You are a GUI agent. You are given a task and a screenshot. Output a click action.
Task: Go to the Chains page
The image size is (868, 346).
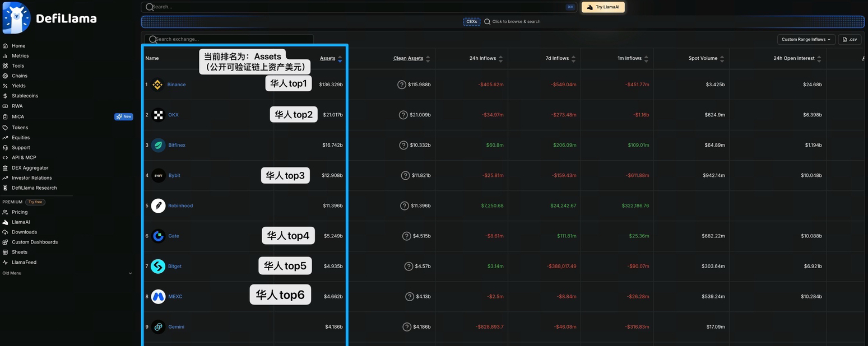click(x=20, y=76)
